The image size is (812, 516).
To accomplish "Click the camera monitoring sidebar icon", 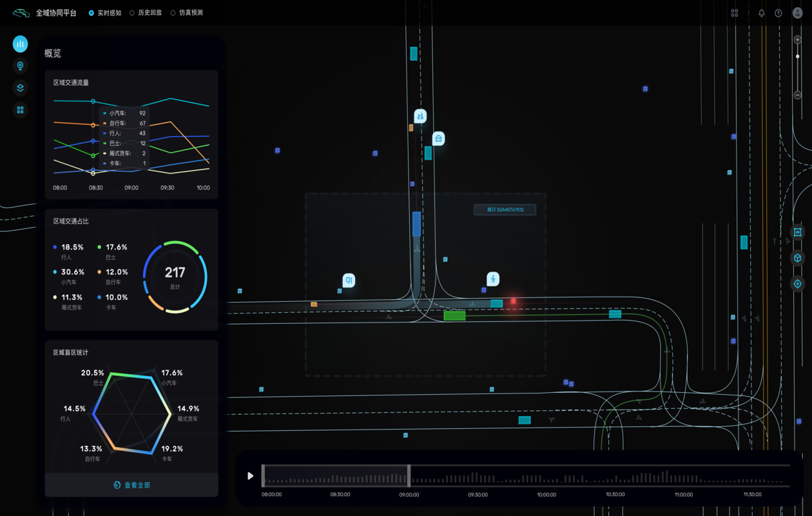I will (x=20, y=66).
